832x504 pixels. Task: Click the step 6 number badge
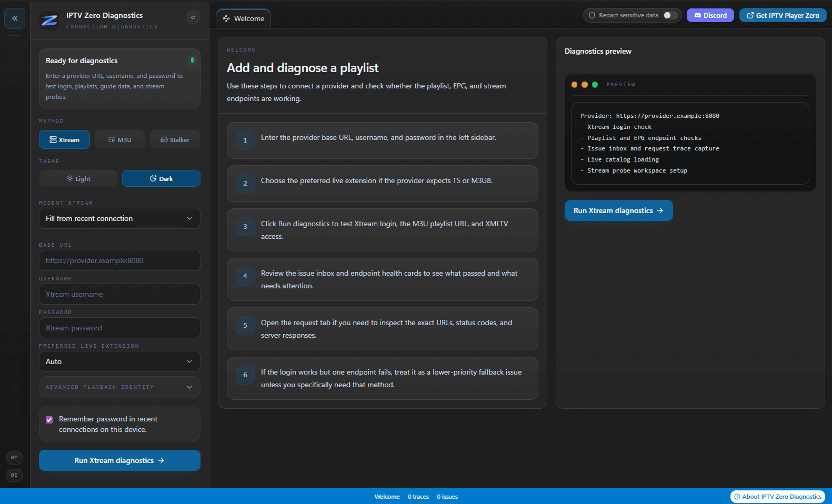point(245,375)
